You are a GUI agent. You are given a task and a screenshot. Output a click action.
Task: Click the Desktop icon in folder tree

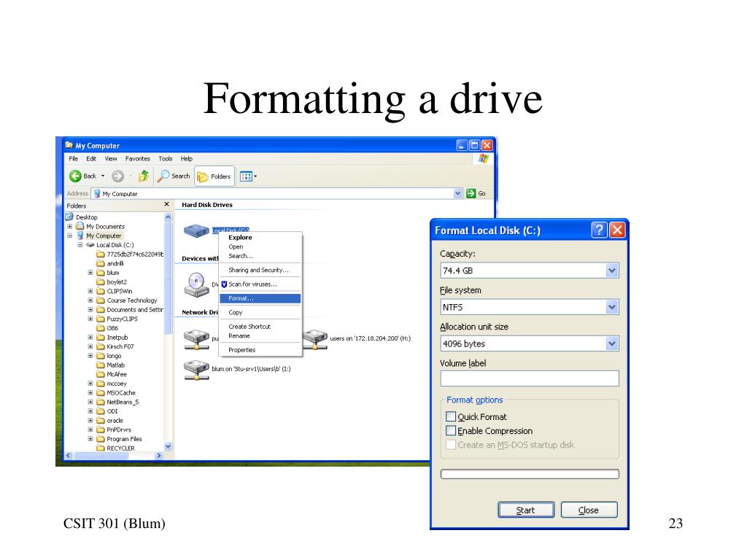[69, 217]
